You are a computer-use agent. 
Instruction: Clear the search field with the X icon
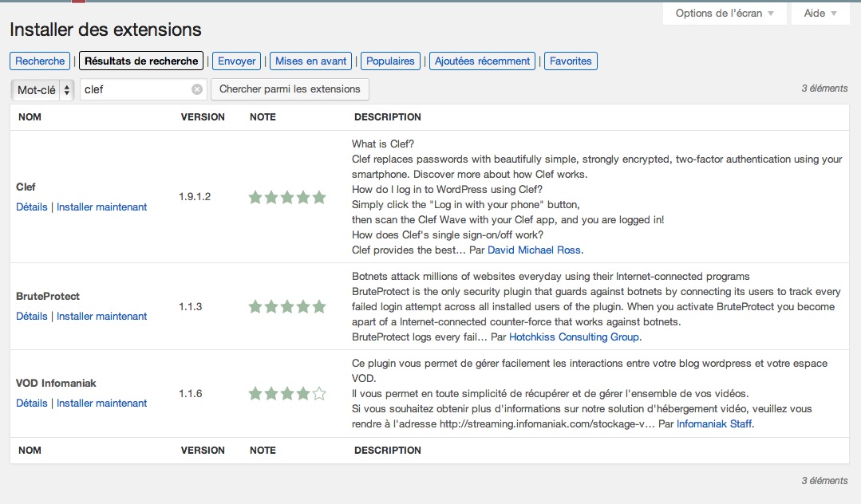197,89
